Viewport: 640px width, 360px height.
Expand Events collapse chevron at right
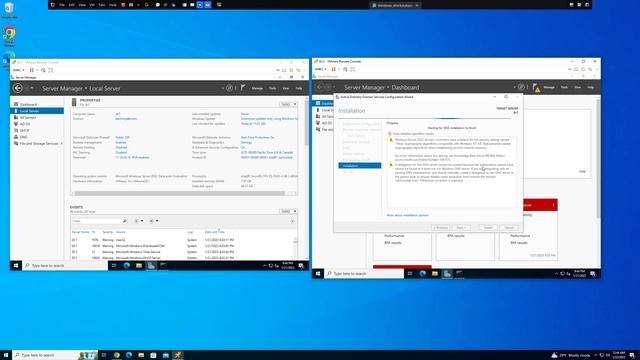pyautogui.click(x=292, y=221)
